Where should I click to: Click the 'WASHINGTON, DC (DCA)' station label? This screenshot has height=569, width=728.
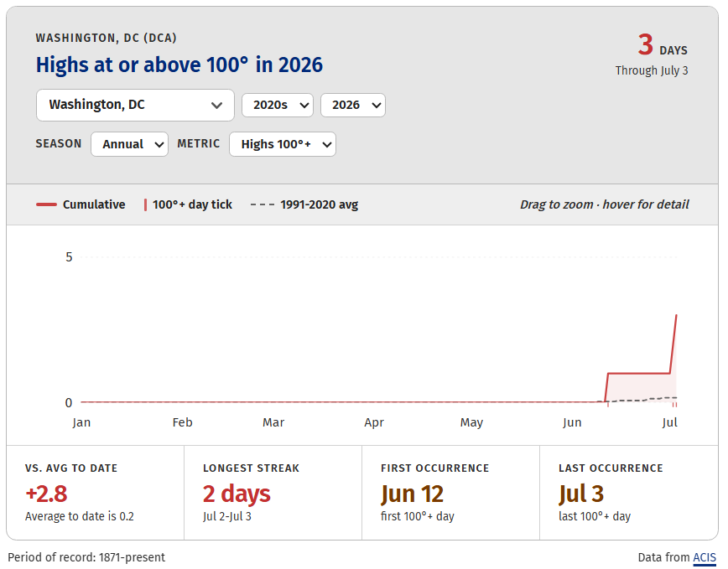pyautogui.click(x=107, y=38)
